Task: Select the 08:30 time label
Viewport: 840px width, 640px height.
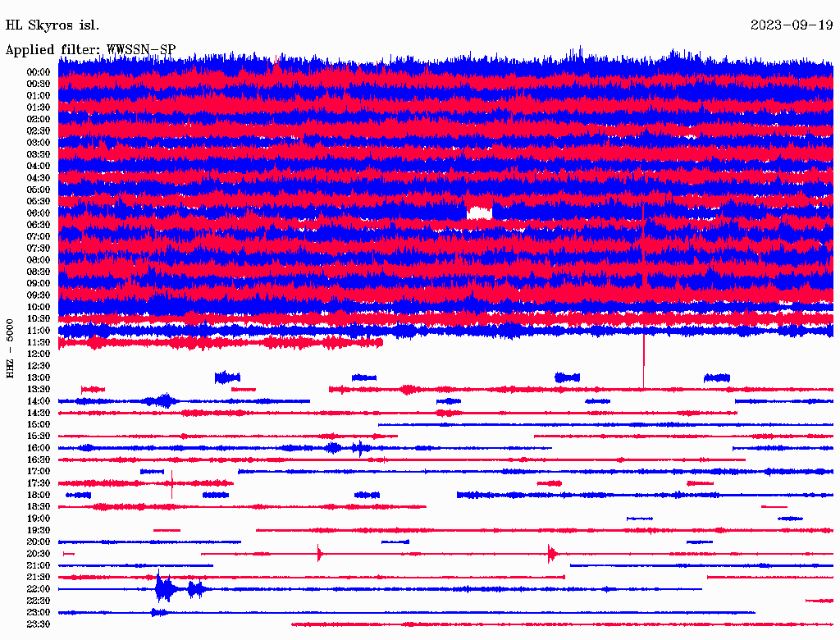Action: (39, 272)
